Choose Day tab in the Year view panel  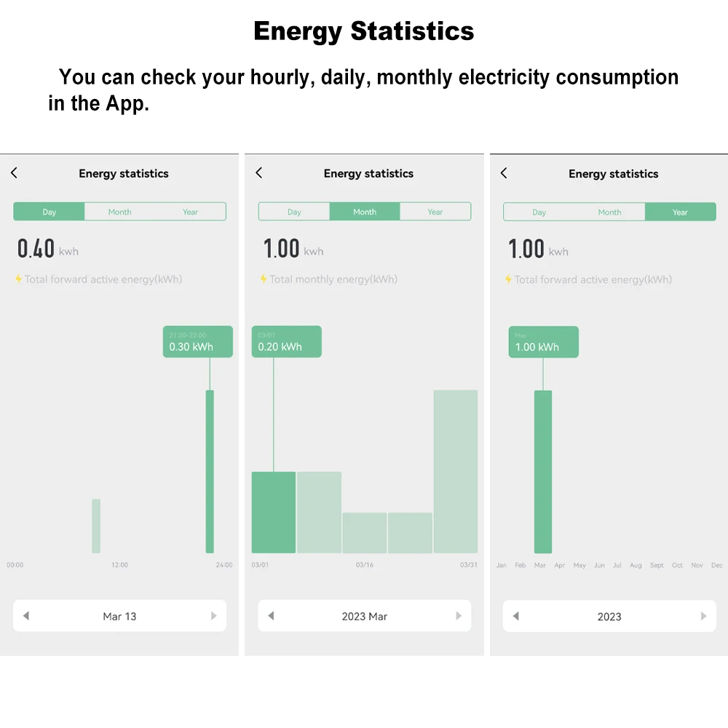tap(539, 212)
